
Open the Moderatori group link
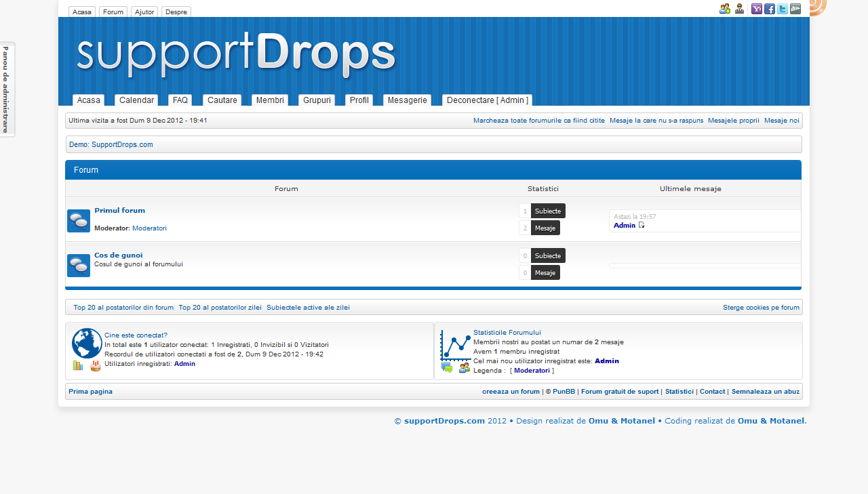pyautogui.click(x=149, y=228)
